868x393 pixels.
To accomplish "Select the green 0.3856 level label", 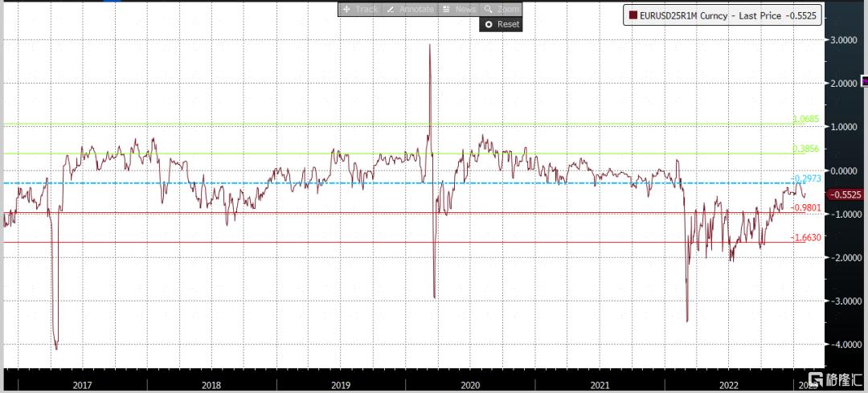I will 806,149.
